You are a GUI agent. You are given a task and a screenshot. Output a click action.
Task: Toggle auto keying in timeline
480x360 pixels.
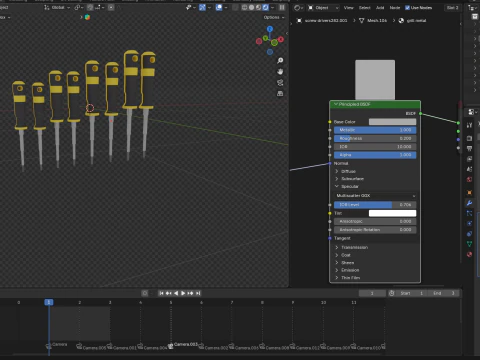pos(145,293)
